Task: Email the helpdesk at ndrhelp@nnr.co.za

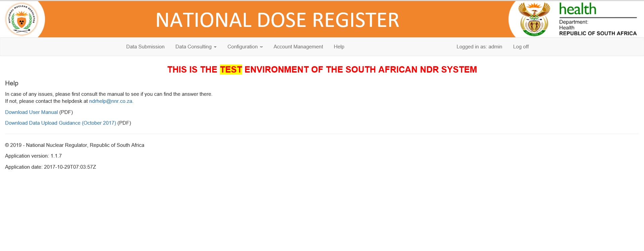Action: coord(110,101)
